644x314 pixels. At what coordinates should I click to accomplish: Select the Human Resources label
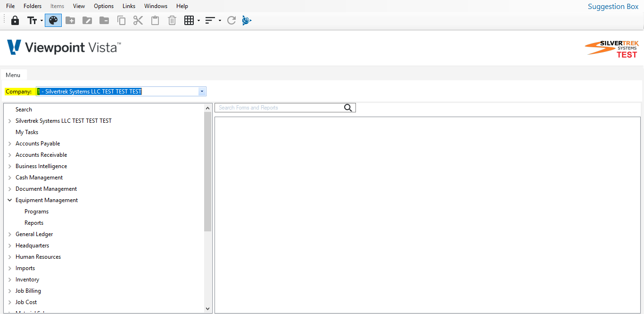pos(38,257)
